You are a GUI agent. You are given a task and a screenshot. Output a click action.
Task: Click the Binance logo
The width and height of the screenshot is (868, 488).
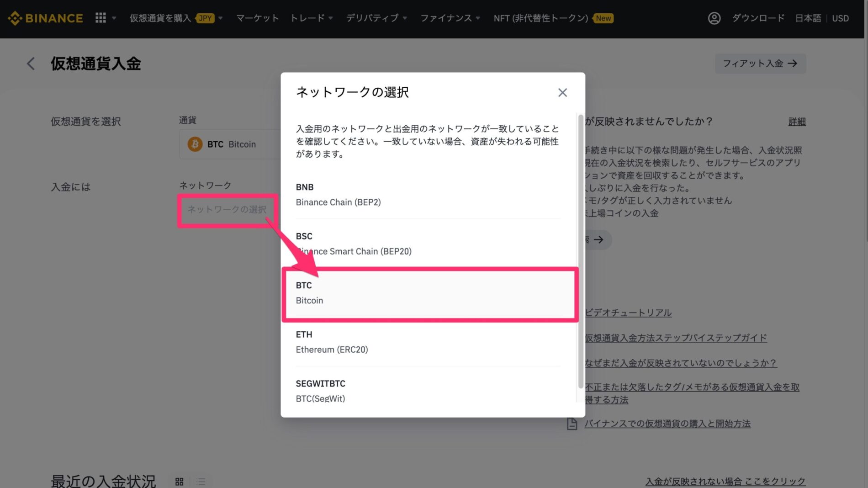45,18
